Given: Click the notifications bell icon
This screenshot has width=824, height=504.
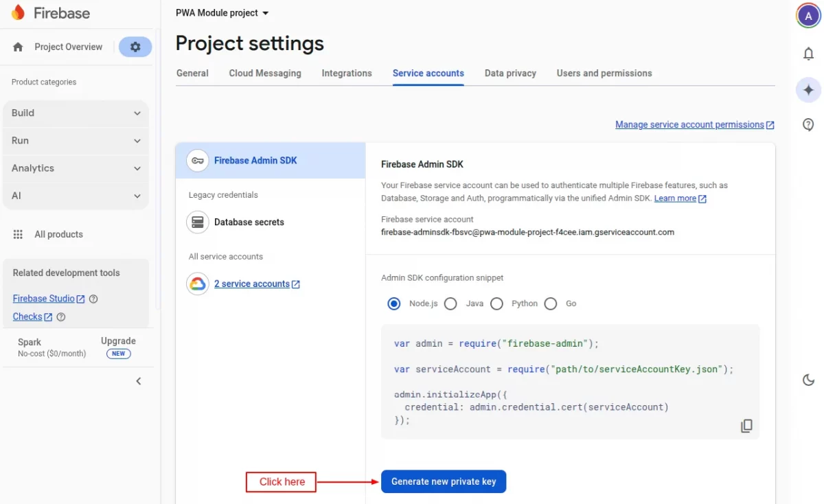Looking at the screenshot, I should pyautogui.click(x=808, y=54).
